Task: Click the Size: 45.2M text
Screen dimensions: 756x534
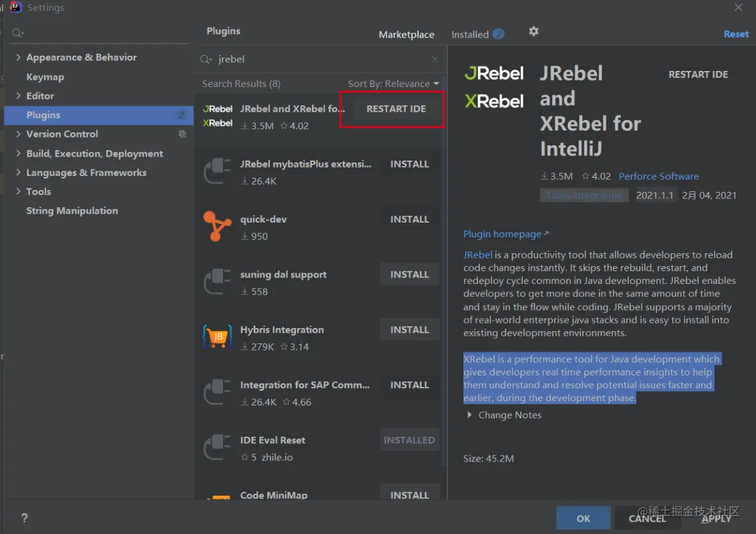Action: (488, 459)
